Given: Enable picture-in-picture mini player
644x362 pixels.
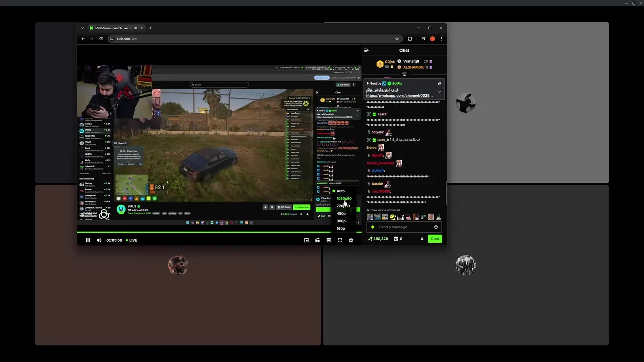Looking at the screenshot, I should pyautogui.click(x=306, y=240).
